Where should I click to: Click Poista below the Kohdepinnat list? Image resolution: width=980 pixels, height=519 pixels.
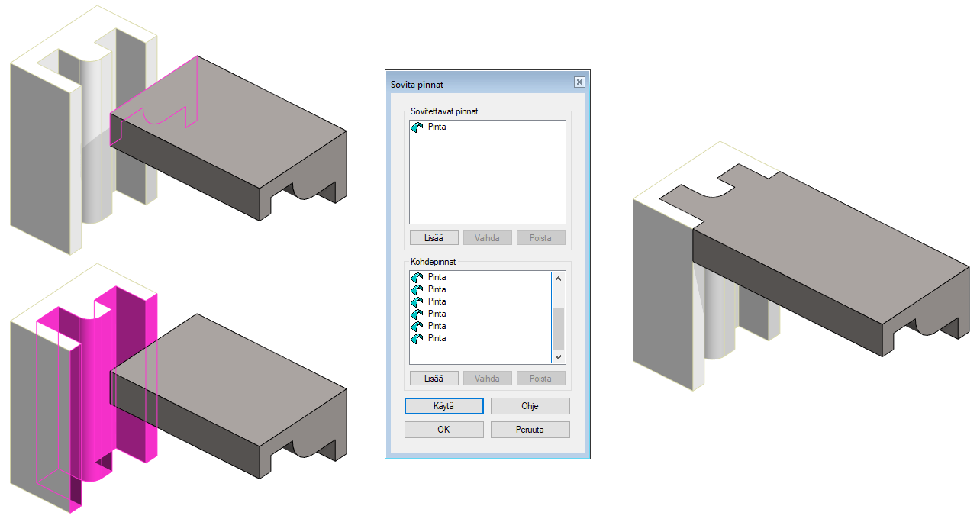(x=540, y=379)
